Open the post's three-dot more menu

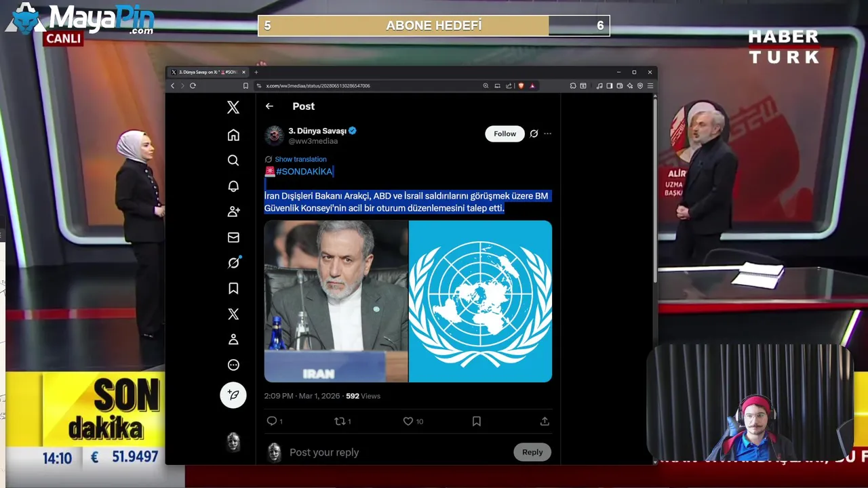pyautogui.click(x=547, y=134)
